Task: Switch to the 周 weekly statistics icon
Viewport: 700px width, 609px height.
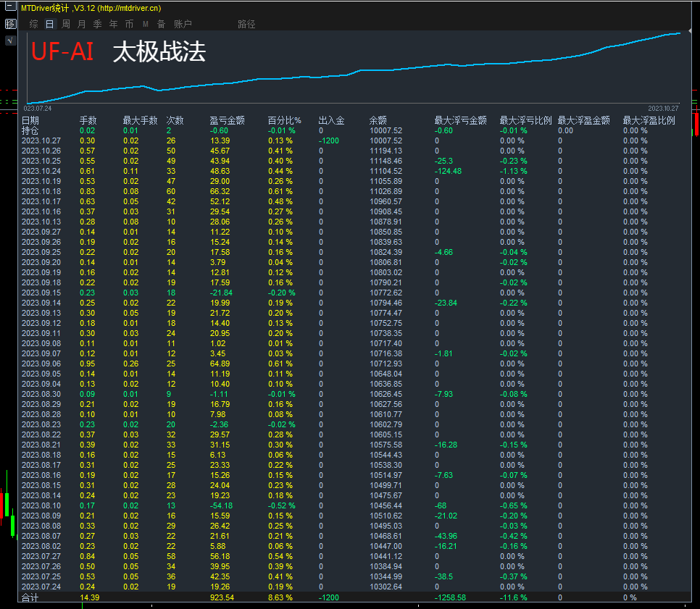Action: coord(64,24)
